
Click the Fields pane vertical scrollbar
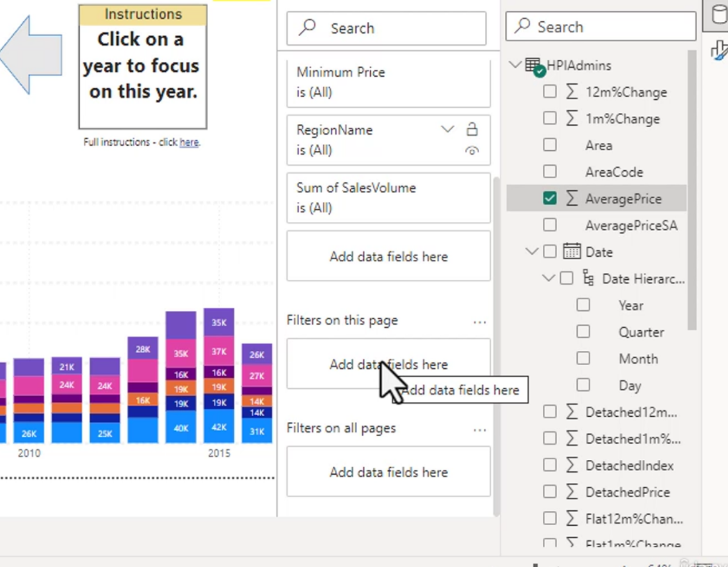click(x=692, y=189)
